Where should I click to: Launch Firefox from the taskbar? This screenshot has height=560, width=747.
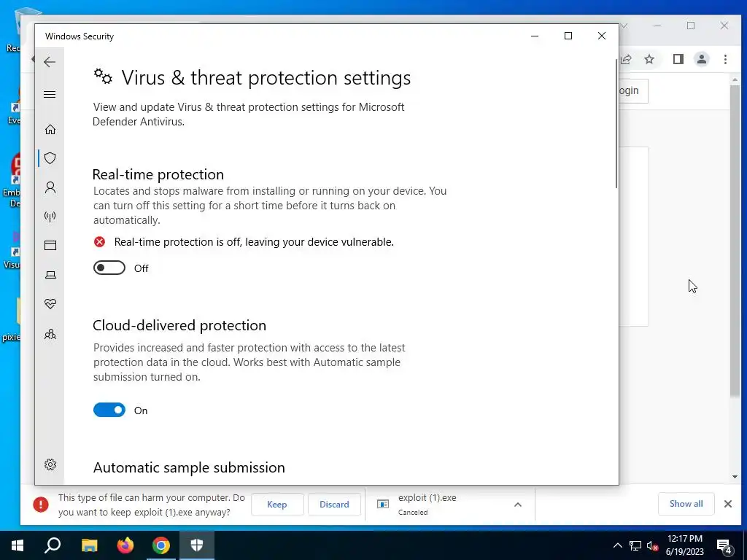click(x=125, y=545)
